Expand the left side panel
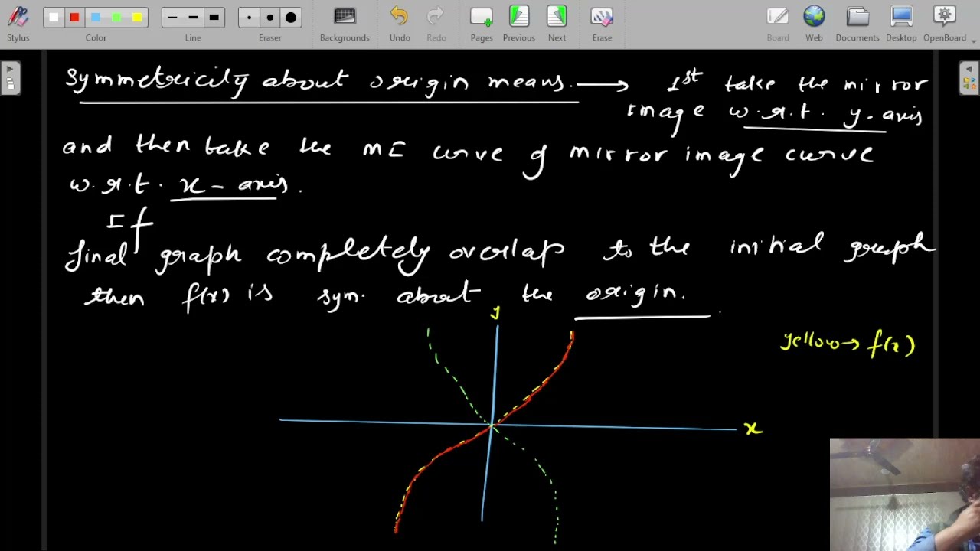The width and height of the screenshot is (980, 551). tap(10, 78)
